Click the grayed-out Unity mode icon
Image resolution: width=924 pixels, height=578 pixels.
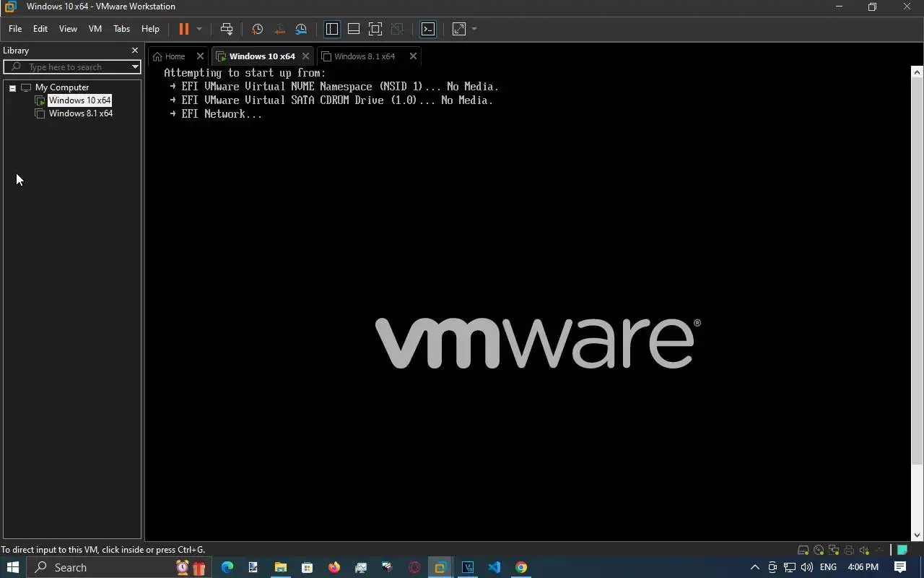(x=397, y=29)
